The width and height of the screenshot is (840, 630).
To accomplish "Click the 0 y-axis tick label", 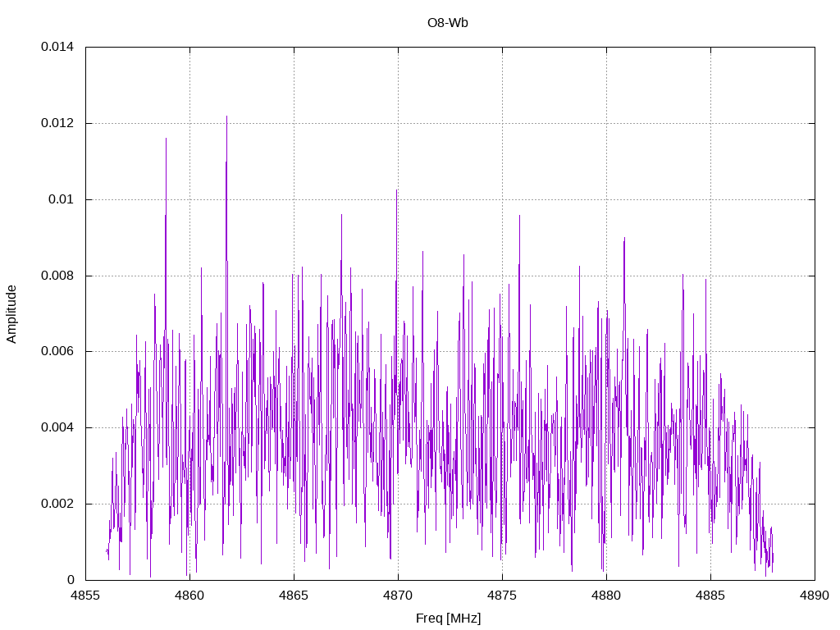I will coord(71,580).
